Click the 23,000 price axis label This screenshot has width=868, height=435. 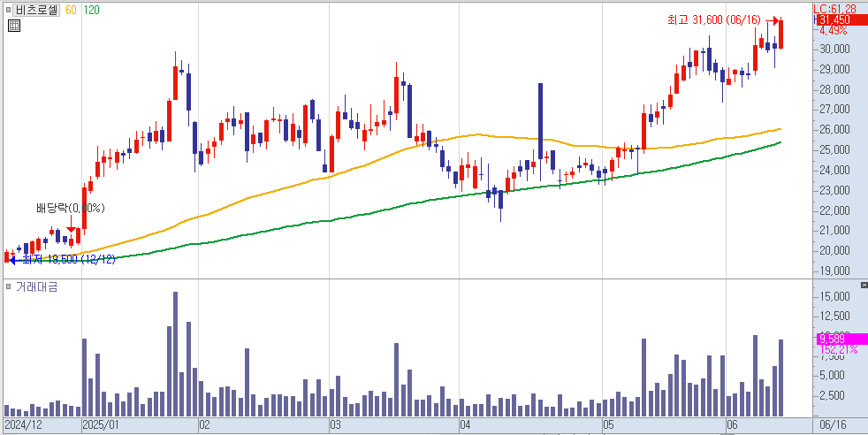point(835,190)
